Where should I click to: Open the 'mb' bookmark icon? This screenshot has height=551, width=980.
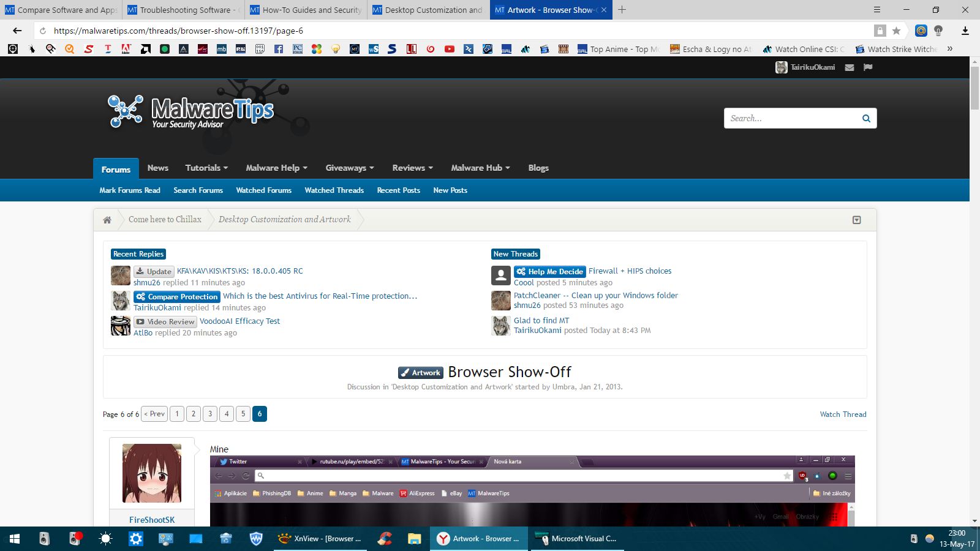(x=222, y=49)
